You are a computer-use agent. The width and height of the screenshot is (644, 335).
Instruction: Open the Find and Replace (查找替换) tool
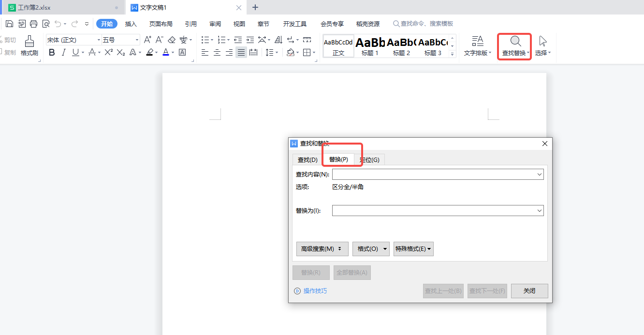tap(515, 46)
